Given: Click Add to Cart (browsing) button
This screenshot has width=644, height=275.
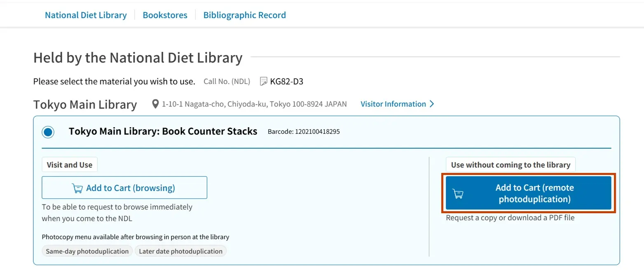Looking at the screenshot, I should (124, 188).
